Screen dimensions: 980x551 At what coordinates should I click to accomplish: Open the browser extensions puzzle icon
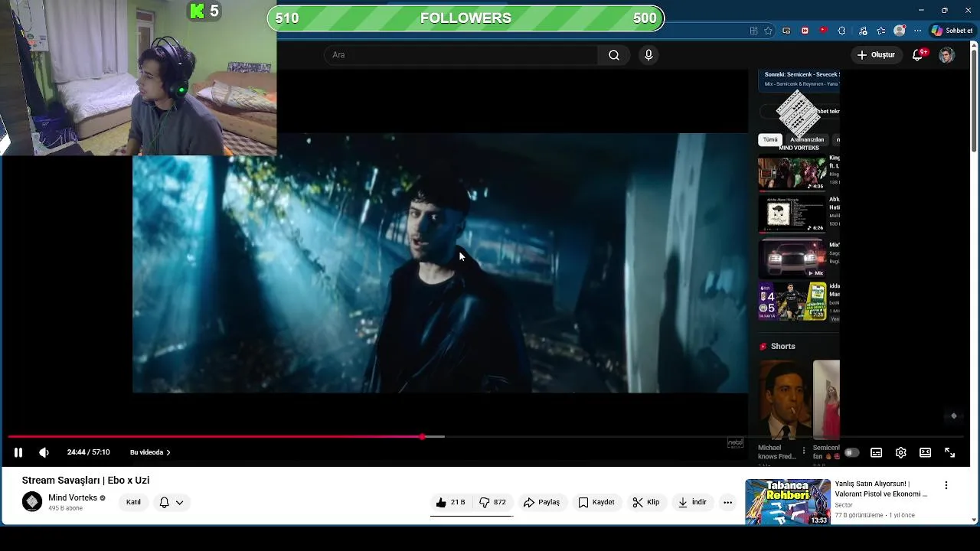point(842,31)
